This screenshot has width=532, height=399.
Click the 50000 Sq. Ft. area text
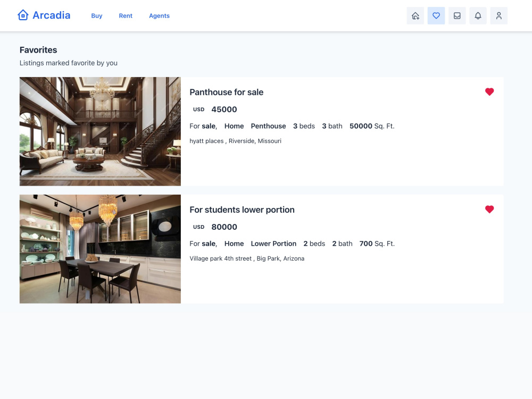coord(372,126)
